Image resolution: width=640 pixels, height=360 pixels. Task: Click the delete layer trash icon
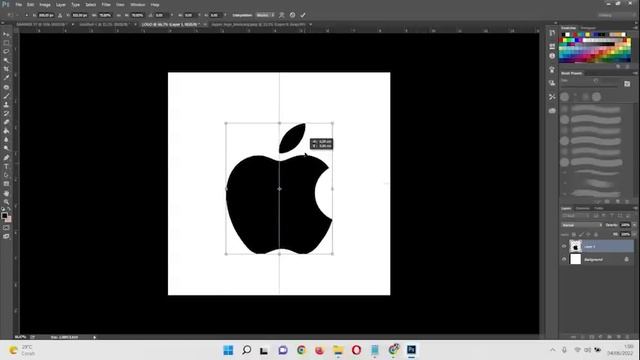point(627,337)
